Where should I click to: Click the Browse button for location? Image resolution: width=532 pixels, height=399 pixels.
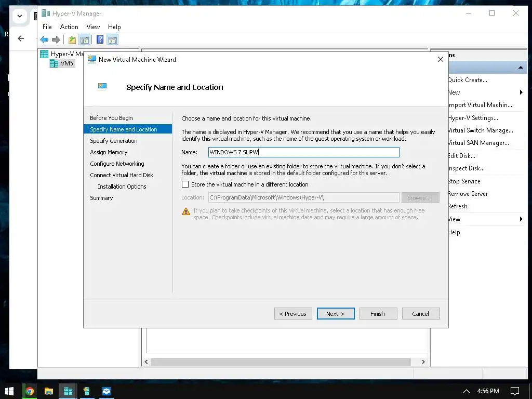click(420, 197)
